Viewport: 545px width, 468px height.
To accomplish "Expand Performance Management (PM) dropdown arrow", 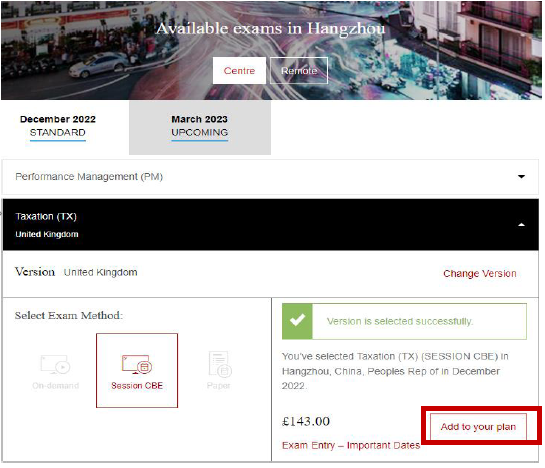I will click(x=521, y=177).
